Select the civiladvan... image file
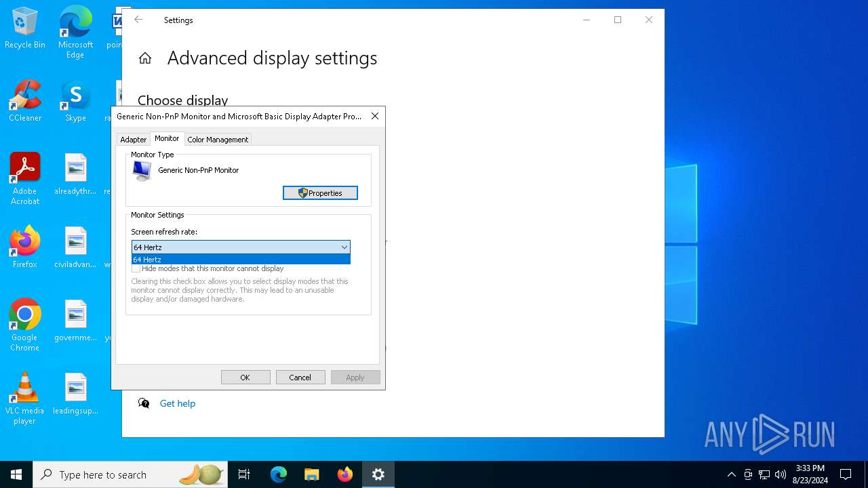 point(75,247)
